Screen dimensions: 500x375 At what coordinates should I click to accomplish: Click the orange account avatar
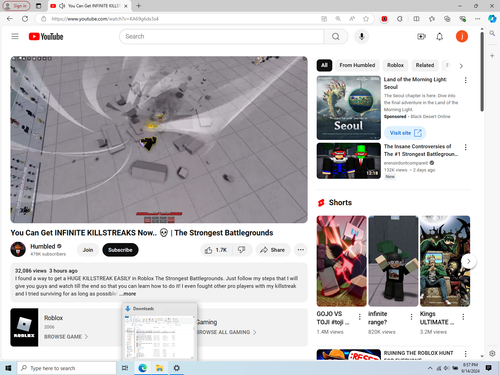click(x=462, y=36)
